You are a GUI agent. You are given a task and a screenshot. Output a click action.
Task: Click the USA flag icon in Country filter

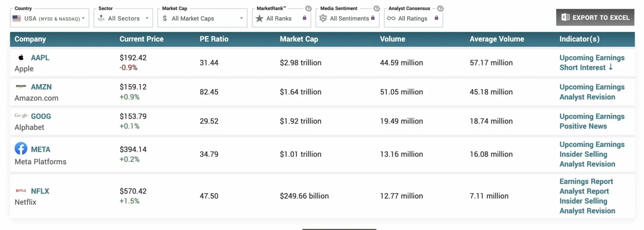tap(16, 18)
